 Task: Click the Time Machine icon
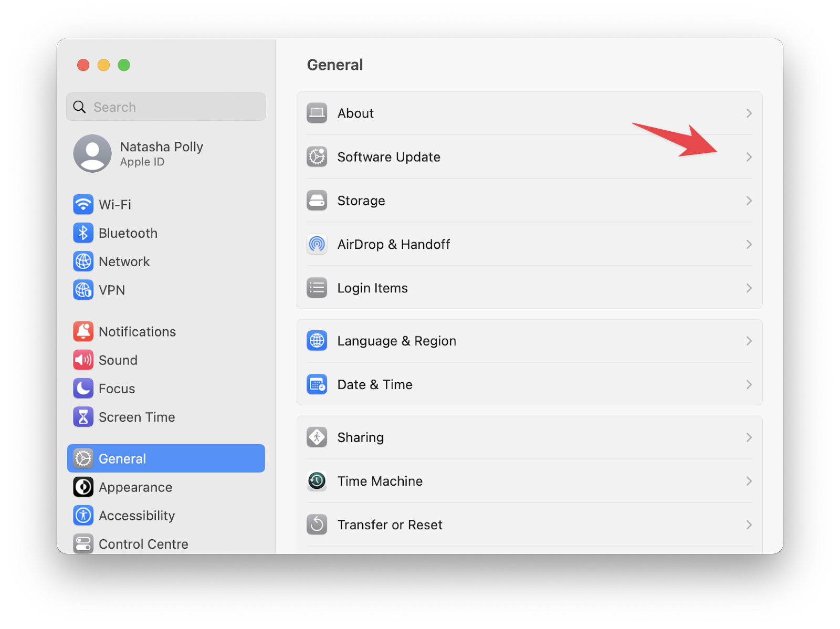317,481
